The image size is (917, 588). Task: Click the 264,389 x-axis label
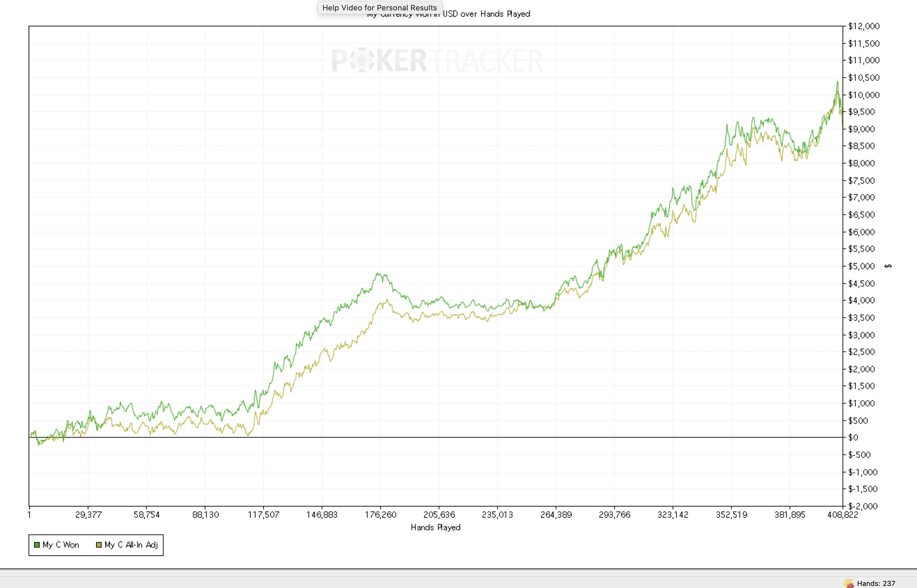pyautogui.click(x=556, y=515)
